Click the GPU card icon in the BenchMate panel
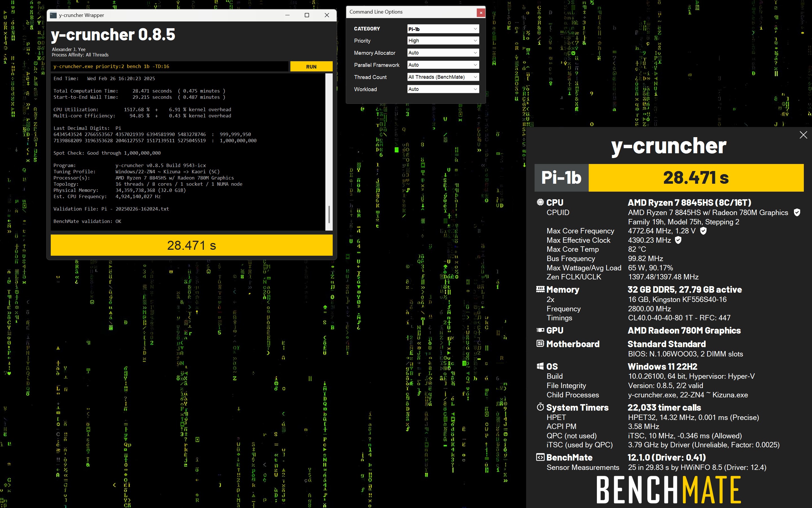This screenshot has width=812, height=508. [x=540, y=330]
